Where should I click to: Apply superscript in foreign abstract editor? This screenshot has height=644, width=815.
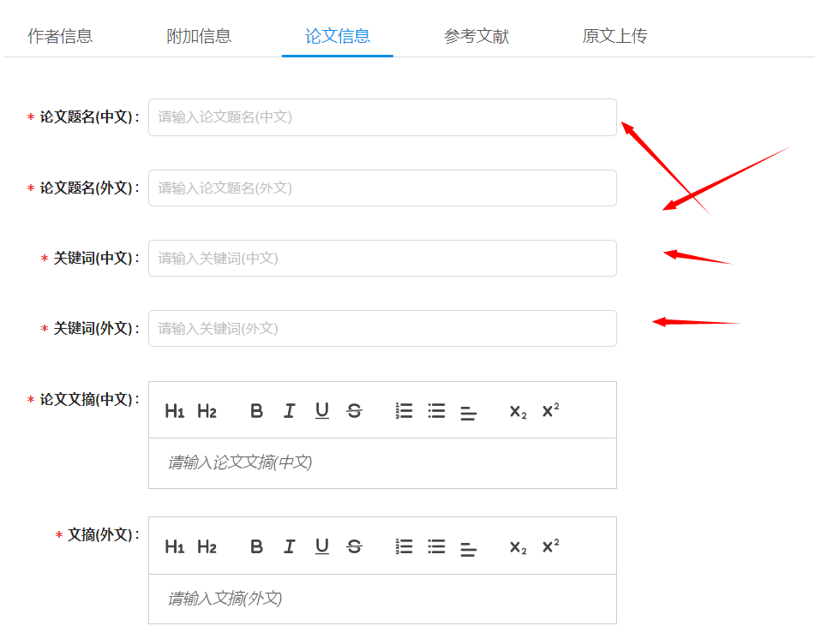tap(549, 546)
